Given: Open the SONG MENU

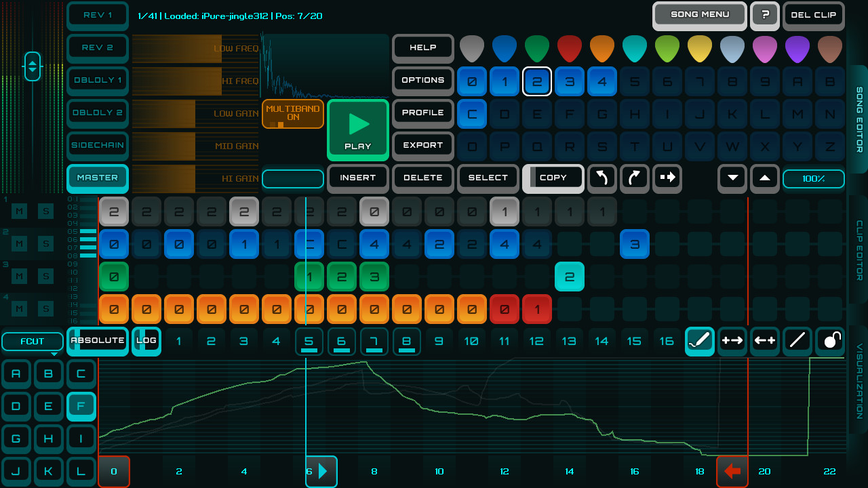Looking at the screenshot, I should [x=699, y=14].
